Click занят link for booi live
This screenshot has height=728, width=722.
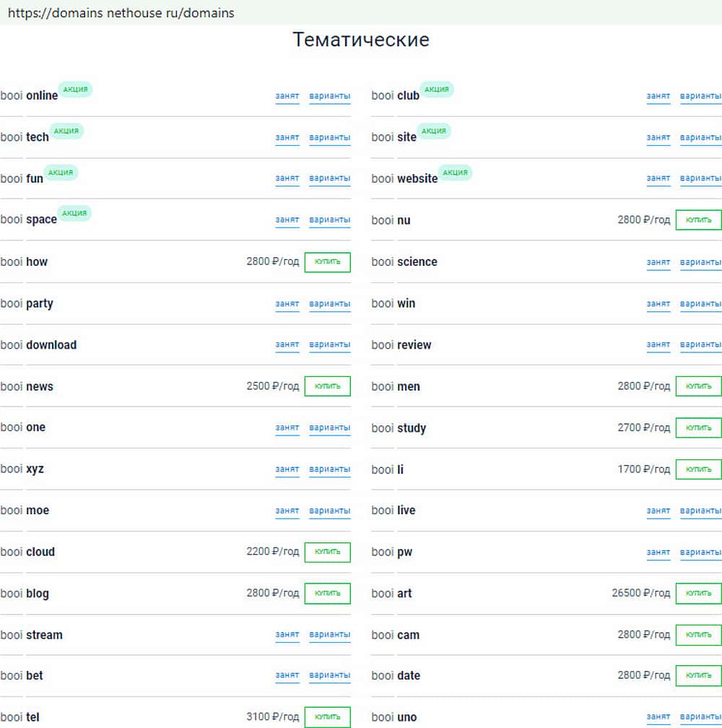tap(658, 511)
